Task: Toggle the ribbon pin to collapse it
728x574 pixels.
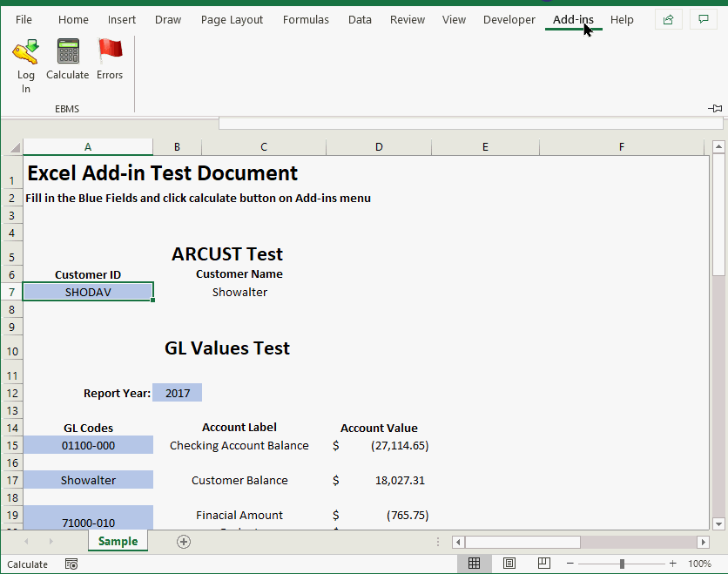Action: (715, 108)
